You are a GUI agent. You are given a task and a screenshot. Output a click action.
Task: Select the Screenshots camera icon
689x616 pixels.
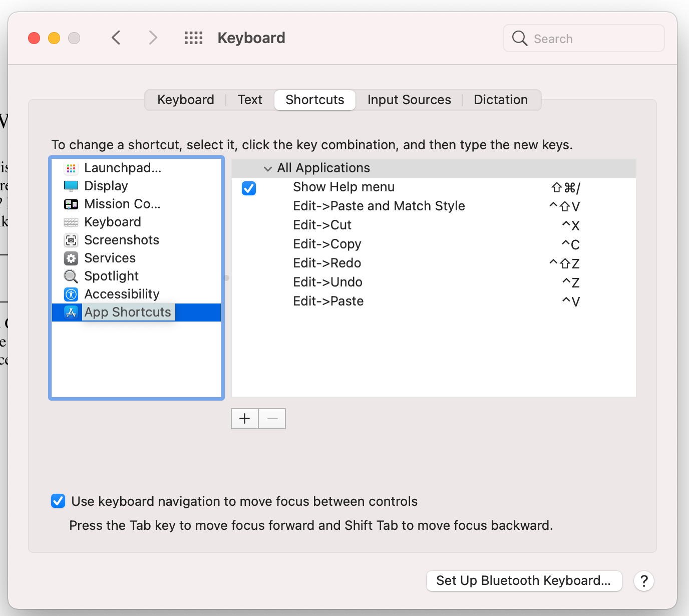click(71, 240)
